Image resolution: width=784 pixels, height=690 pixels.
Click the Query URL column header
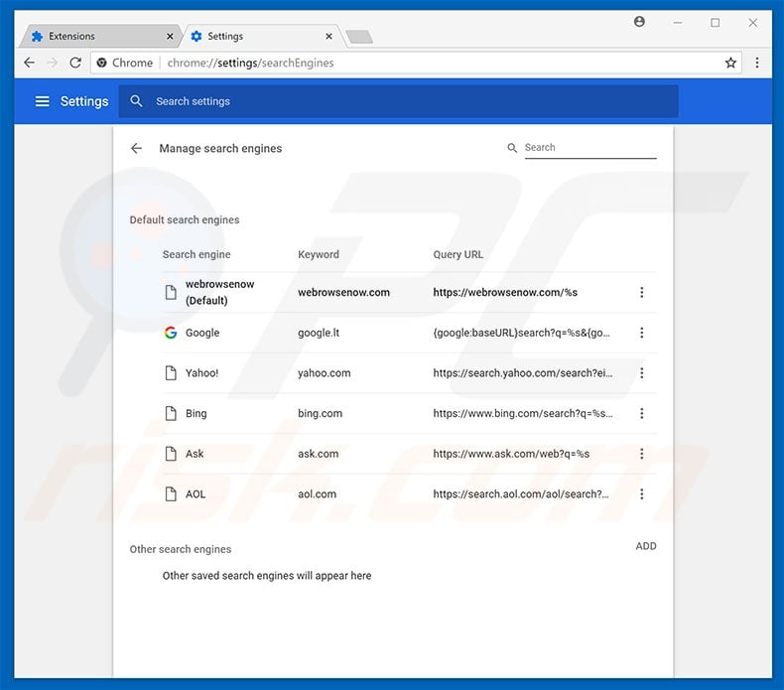coord(458,254)
